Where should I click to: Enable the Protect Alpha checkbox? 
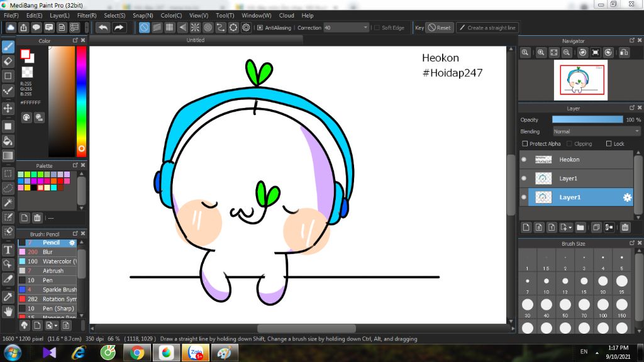(x=525, y=144)
